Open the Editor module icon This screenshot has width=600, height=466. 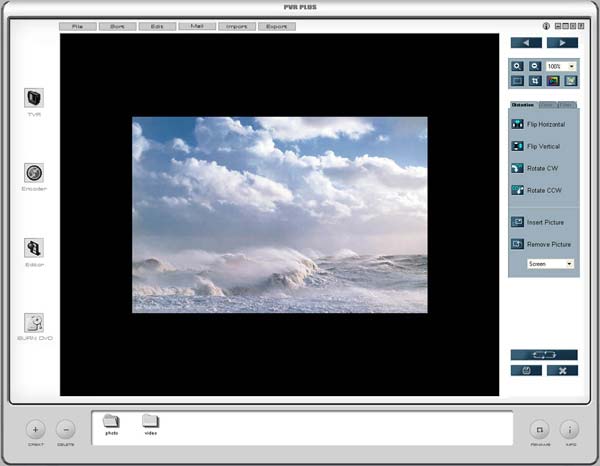pos(34,248)
